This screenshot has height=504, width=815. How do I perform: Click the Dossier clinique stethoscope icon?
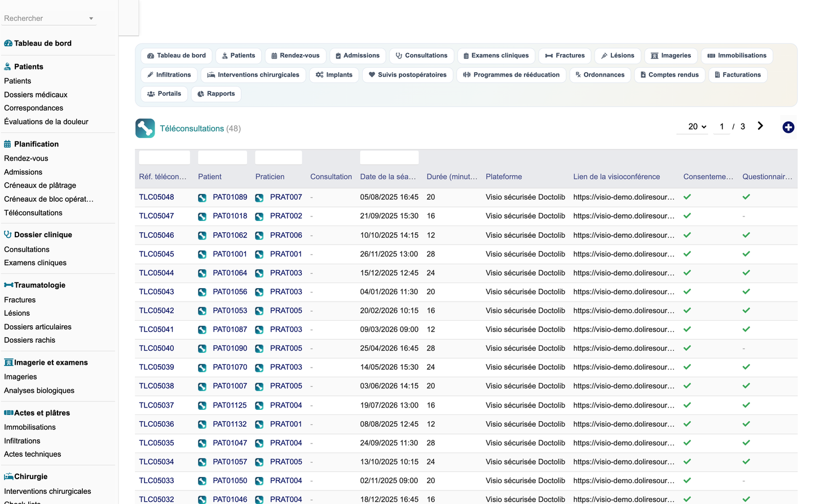pyautogui.click(x=8, y=235)
